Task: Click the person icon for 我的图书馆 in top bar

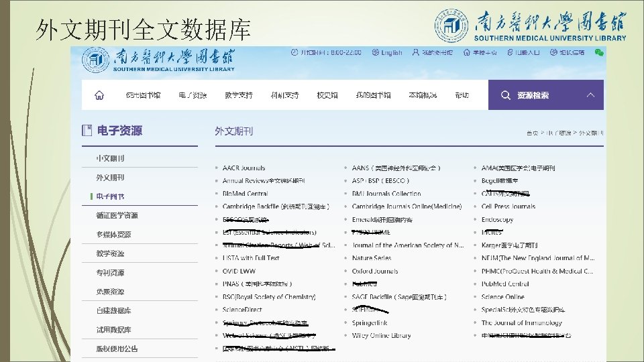Action: pos(416,52)
